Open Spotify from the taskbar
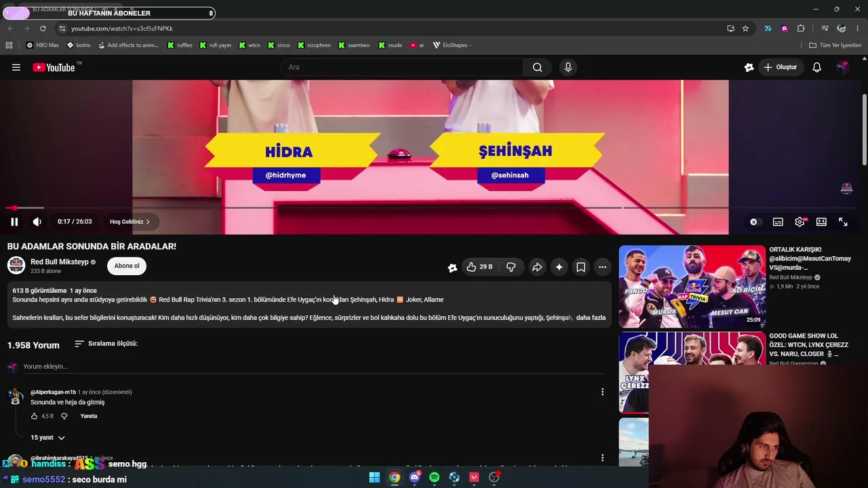The image size is (868, 488). tap(434, 478)
